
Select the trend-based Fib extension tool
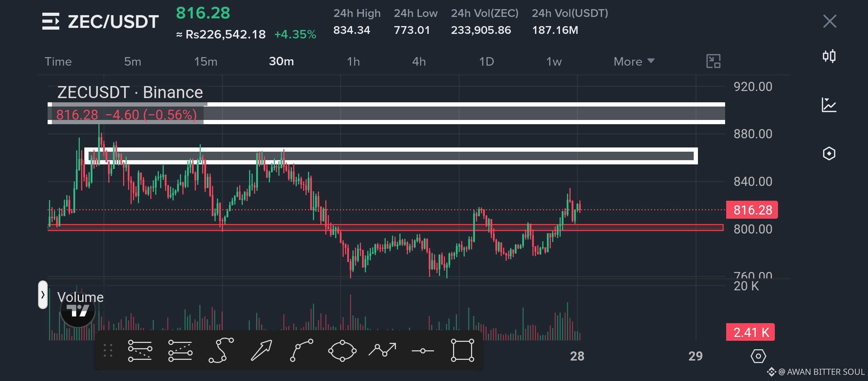180,351
